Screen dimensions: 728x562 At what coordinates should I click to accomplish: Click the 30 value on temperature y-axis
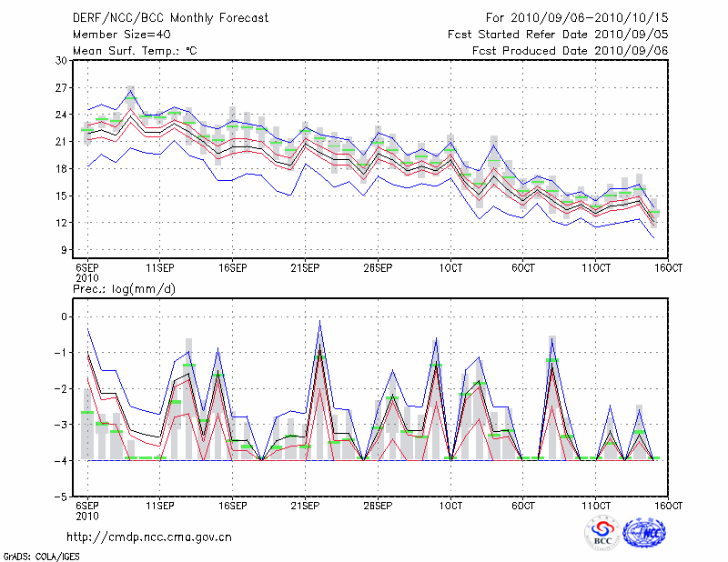62,60
